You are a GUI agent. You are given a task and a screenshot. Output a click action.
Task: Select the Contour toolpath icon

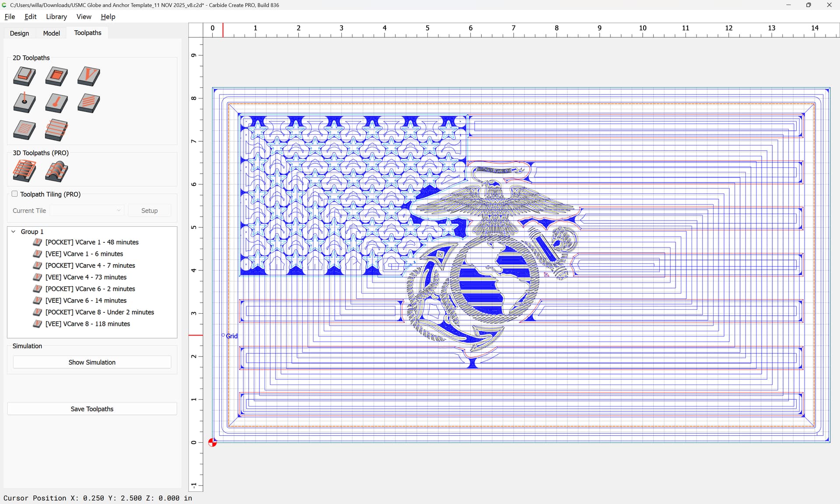pos(24,76)
